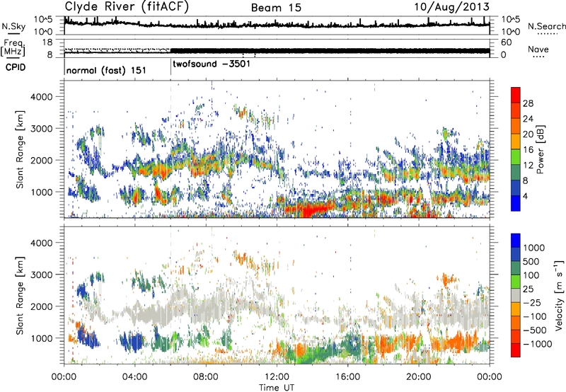Viewport: 566px width, 392px height.
Task: Click the '1000' velocity scale value
Action: point(534,248)
